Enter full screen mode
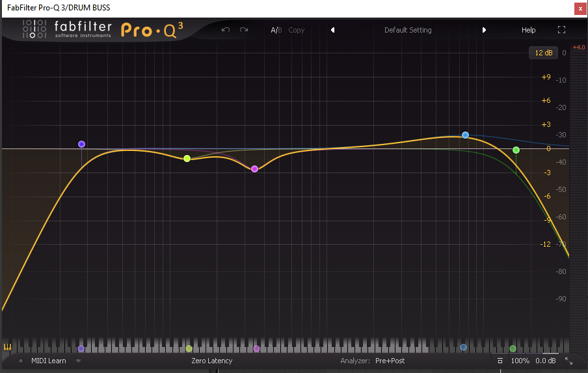588x373 pixels. coord(562,30)
